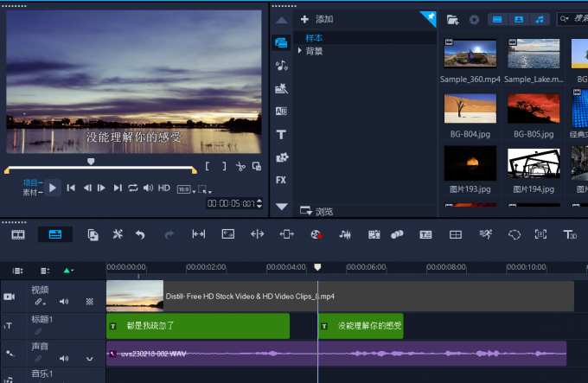The width and height of the screenshot is (588, 383).
Task: Open the 3D Title Editor
Action: (x=570, y=234)
